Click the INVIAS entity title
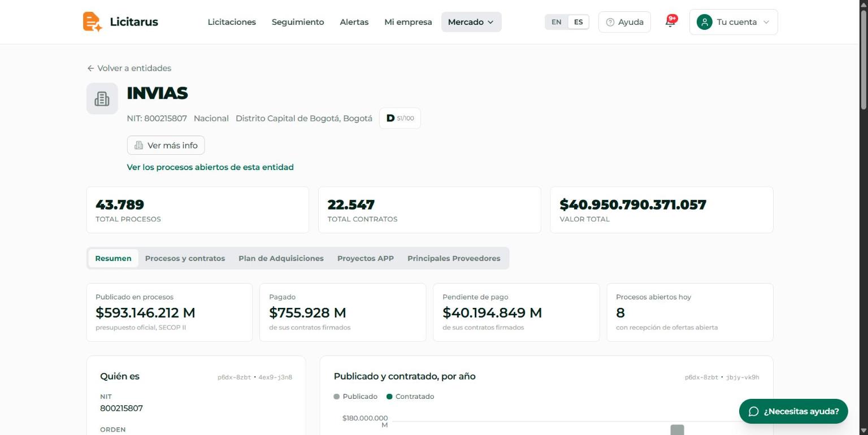868x435 pixels. click(157, 93)
